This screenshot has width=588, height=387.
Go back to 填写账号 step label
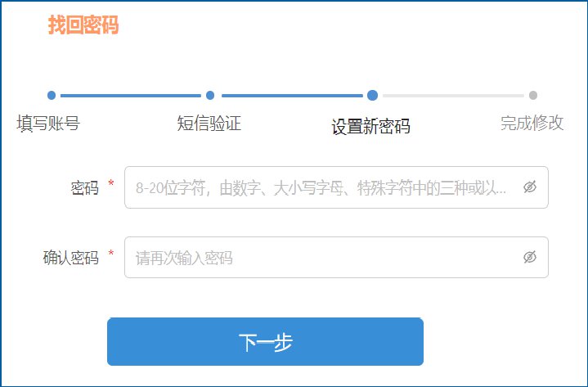(x=48, y=124)
